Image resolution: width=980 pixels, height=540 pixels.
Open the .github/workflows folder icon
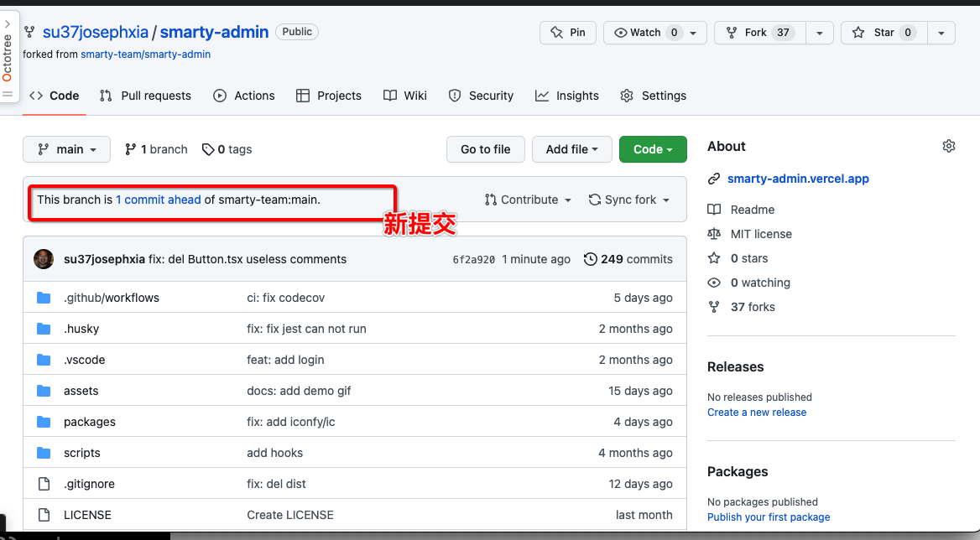click(44, 298)
